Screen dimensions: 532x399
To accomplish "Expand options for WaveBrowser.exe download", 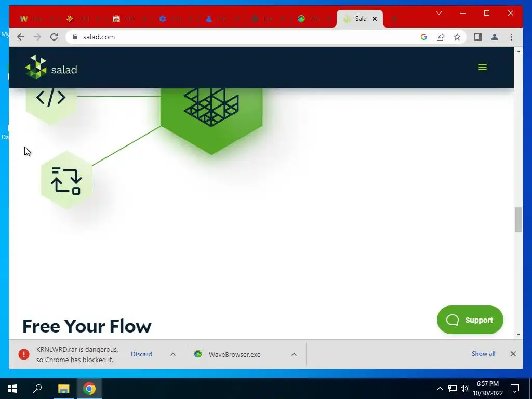I will pyautogui.click(x=294, y=354).
